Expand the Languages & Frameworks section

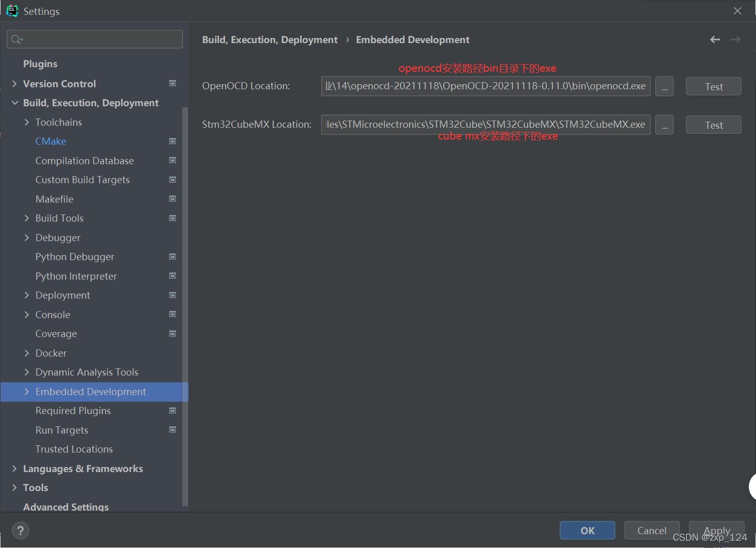14,468
